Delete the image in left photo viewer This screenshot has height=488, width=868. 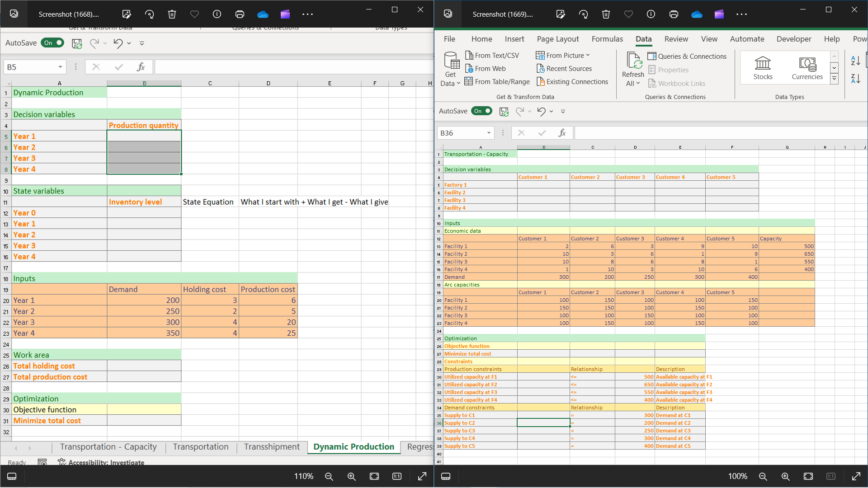172,14
